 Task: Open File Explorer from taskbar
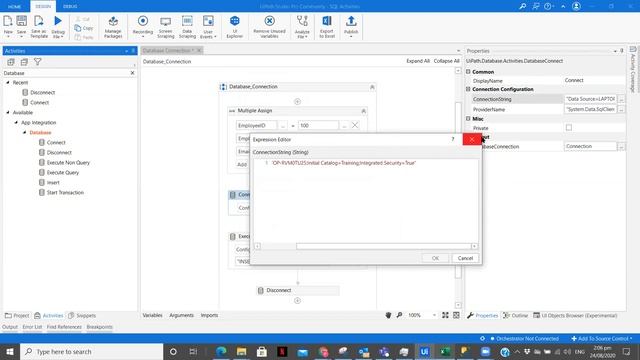pos(241,351)
